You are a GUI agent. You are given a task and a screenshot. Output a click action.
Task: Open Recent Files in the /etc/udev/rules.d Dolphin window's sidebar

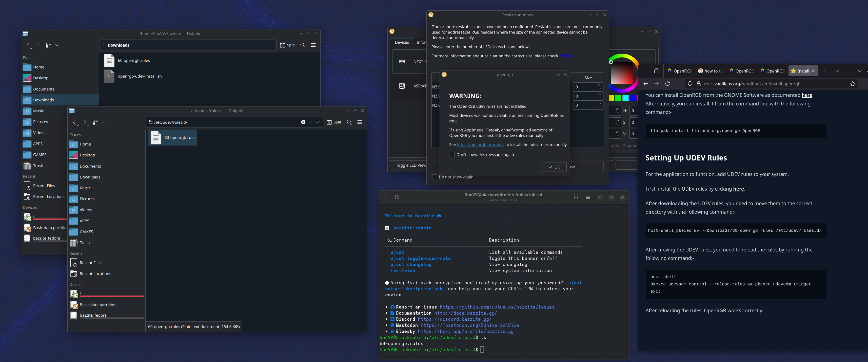coord(90,263)
